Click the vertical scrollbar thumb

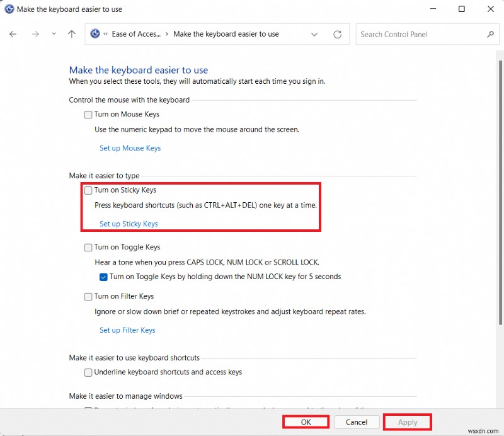pyautogui.click(x=500, y=192)
